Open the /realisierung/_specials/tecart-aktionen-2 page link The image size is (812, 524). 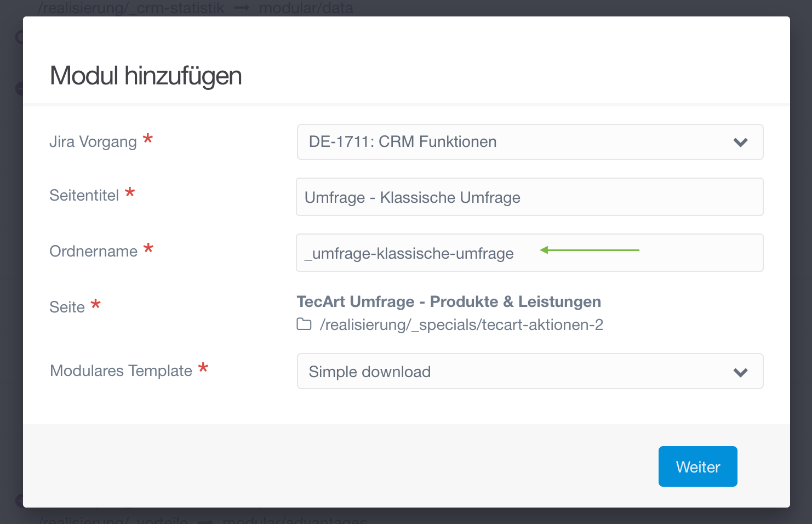461,324
